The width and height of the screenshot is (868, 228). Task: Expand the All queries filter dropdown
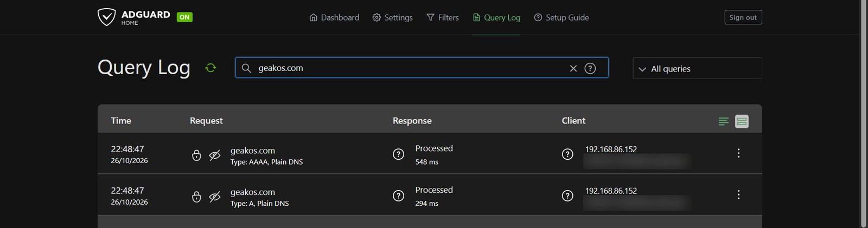[x=697, y=68]
